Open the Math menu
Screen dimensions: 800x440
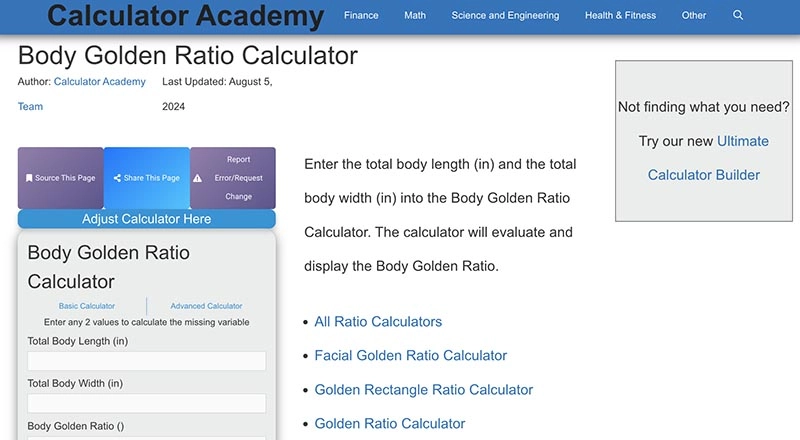pos(414,16)
